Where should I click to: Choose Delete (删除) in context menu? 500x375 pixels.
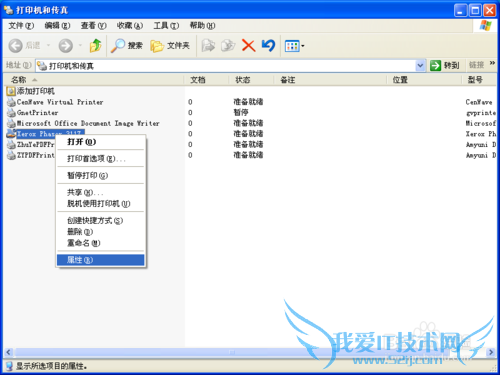point(101,232)
